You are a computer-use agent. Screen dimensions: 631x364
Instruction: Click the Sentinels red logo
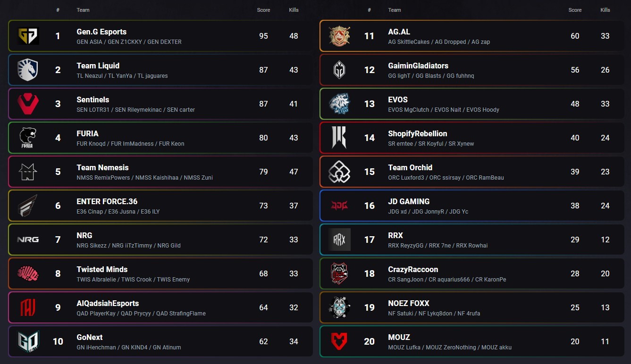click(28, 104)
